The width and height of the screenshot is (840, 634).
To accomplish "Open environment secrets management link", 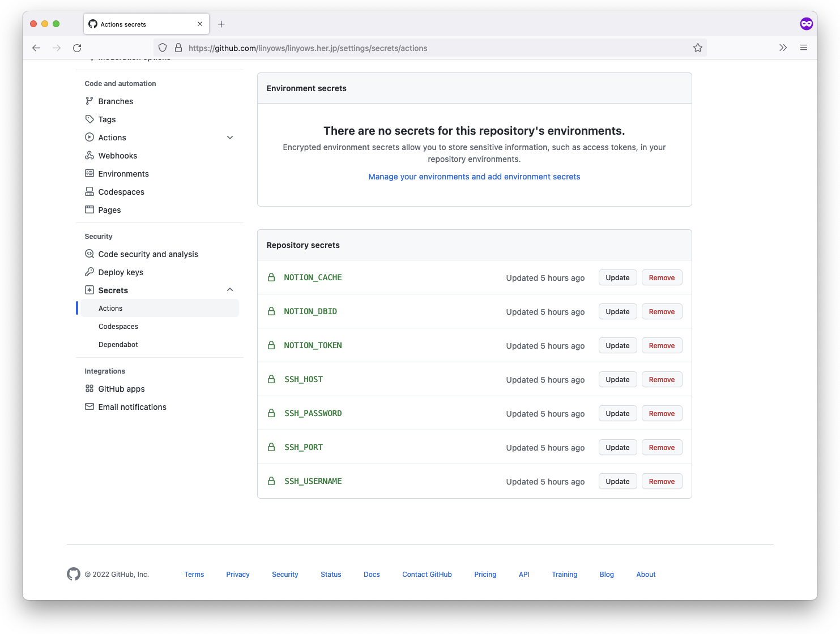I will 474,176.
